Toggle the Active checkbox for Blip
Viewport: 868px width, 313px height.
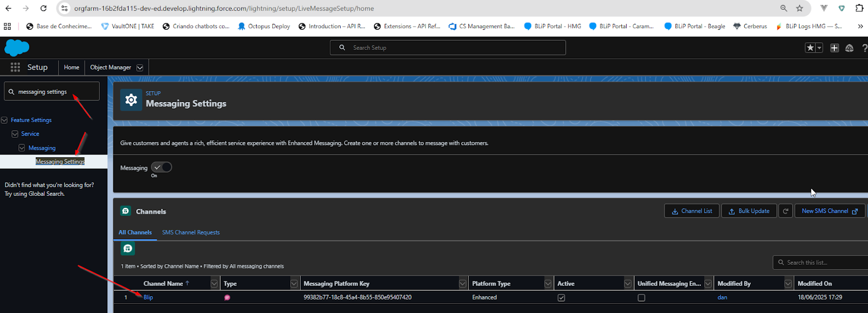pos(561,298)
